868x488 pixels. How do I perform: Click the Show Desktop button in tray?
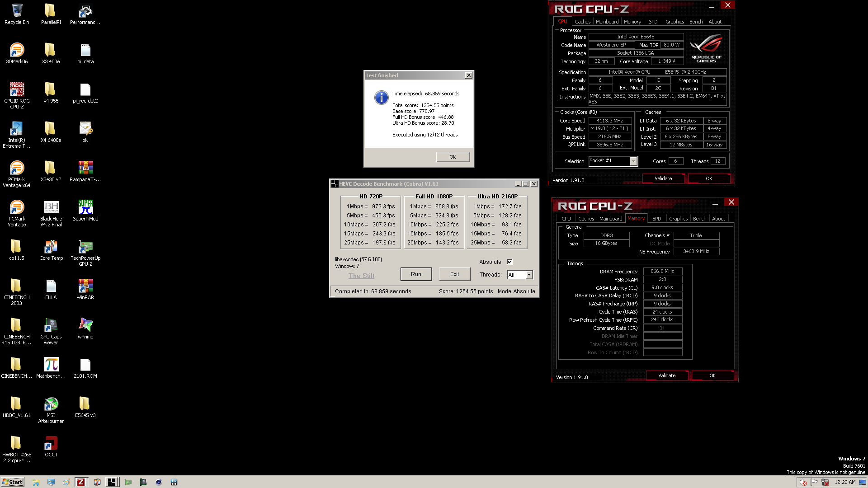(863, 482)
